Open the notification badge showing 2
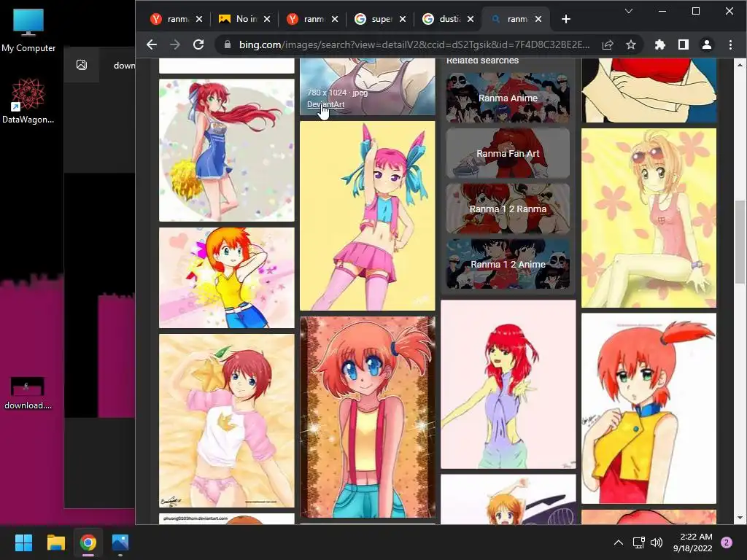 tap(727, 542)
